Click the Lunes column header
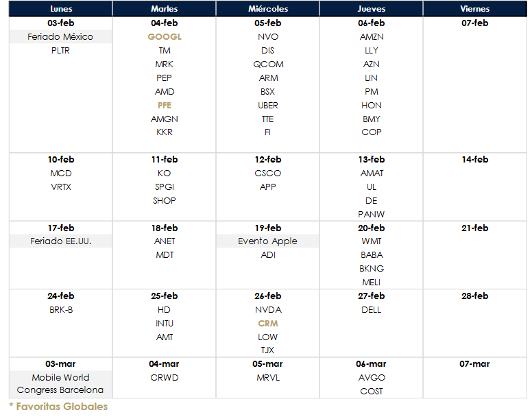The image size is (532, 419). pos(61,9)
